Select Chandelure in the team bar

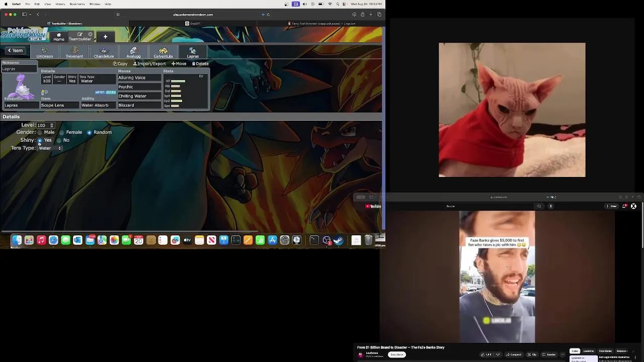click(x=104, y=52)
